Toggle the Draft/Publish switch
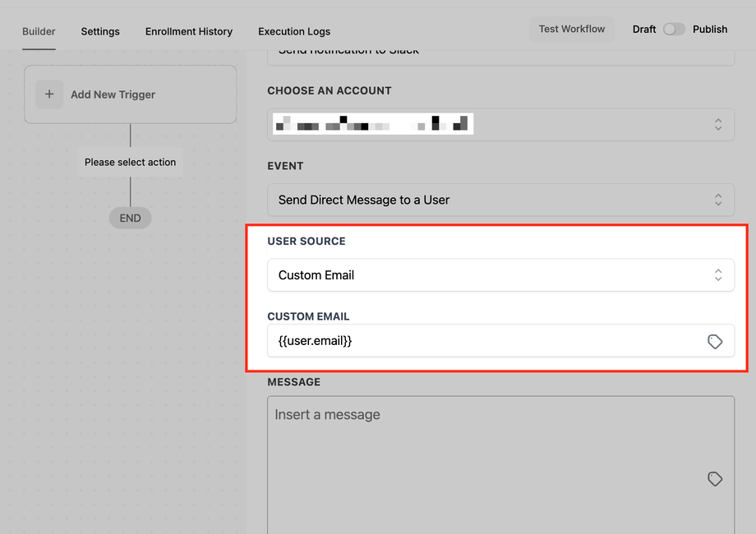This screenshot has width=756, height=534. (674, 30)
